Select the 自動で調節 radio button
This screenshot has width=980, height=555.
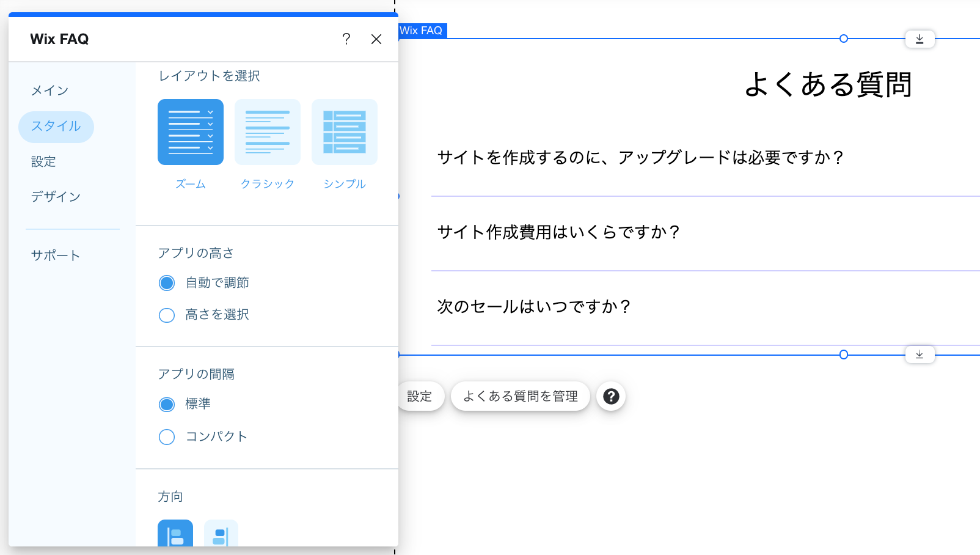[x=166, y=282]
